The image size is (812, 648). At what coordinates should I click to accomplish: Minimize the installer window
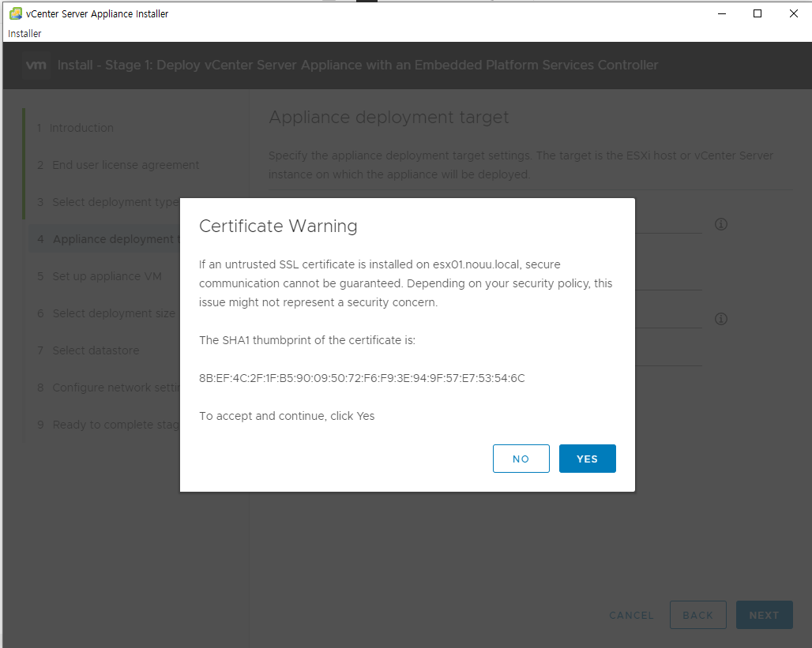[x=722, y=14]
